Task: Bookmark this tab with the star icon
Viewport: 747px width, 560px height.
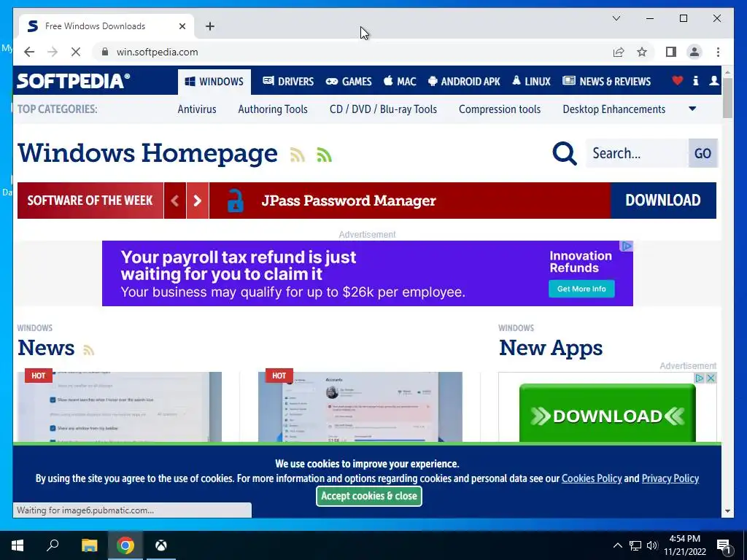Action: (x=642, y=52)
